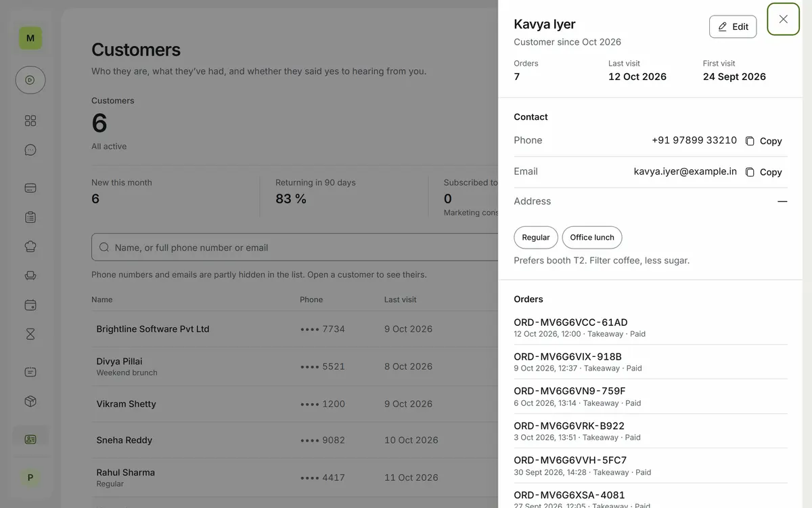Open order ORD-MV6G6VRK-B922
This screenshot has width=812, height=508.
pyautogui.click(x=650, y=431)
